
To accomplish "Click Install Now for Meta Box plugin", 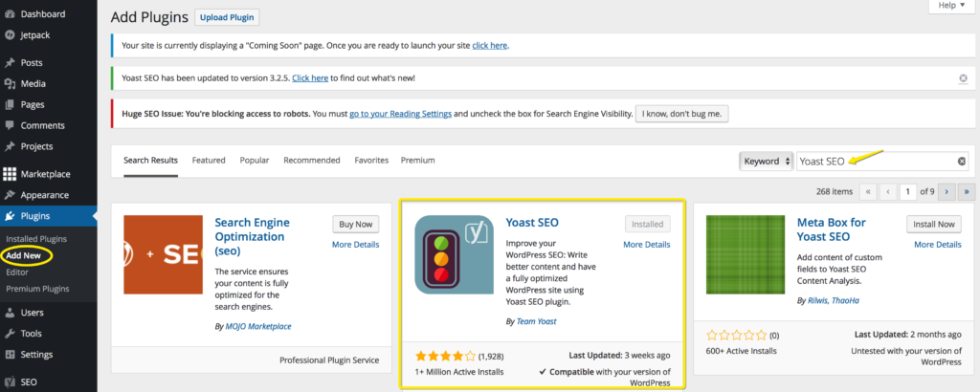I will coord(934,224).
